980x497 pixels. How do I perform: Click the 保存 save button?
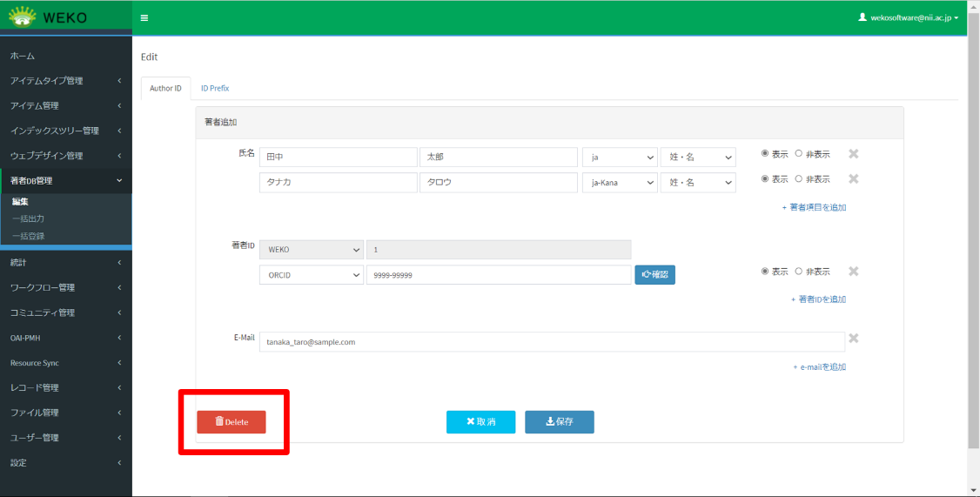[x=559, y=422]
